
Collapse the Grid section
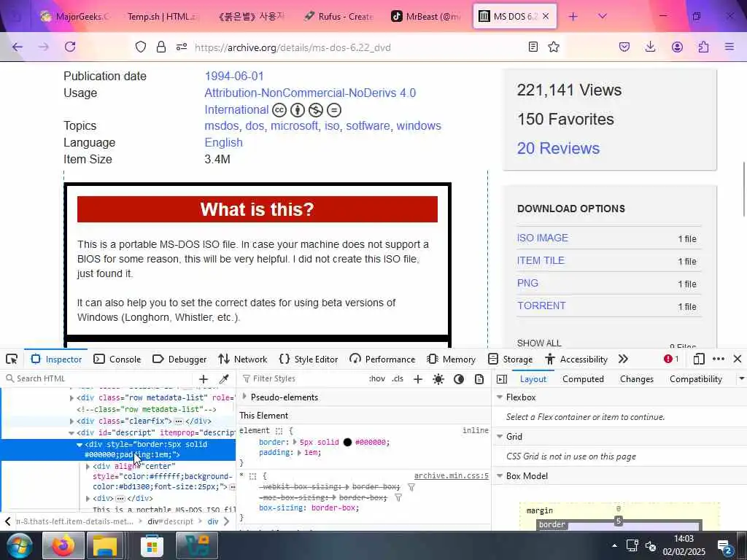pos(500,436)
